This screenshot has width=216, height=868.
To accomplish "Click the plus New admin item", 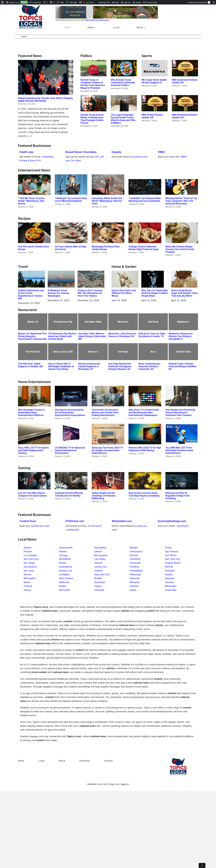I will coord(61,2).
